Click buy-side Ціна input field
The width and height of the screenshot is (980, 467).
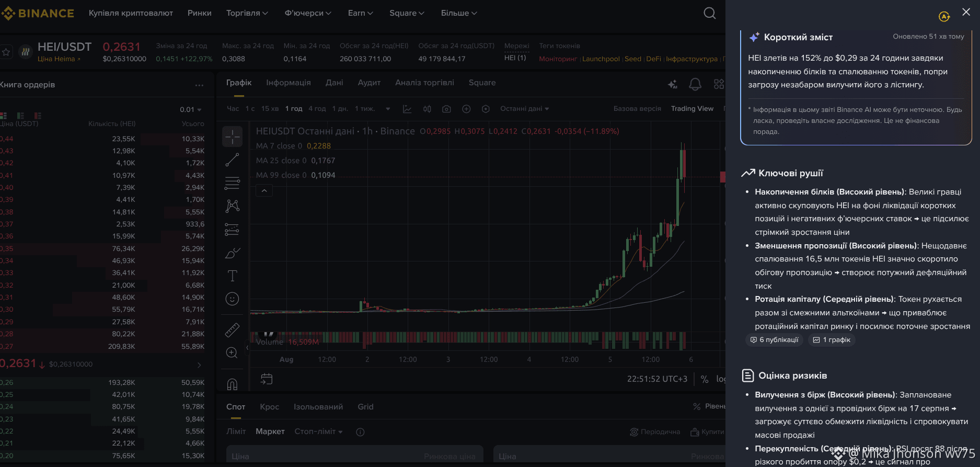point(354,454)
